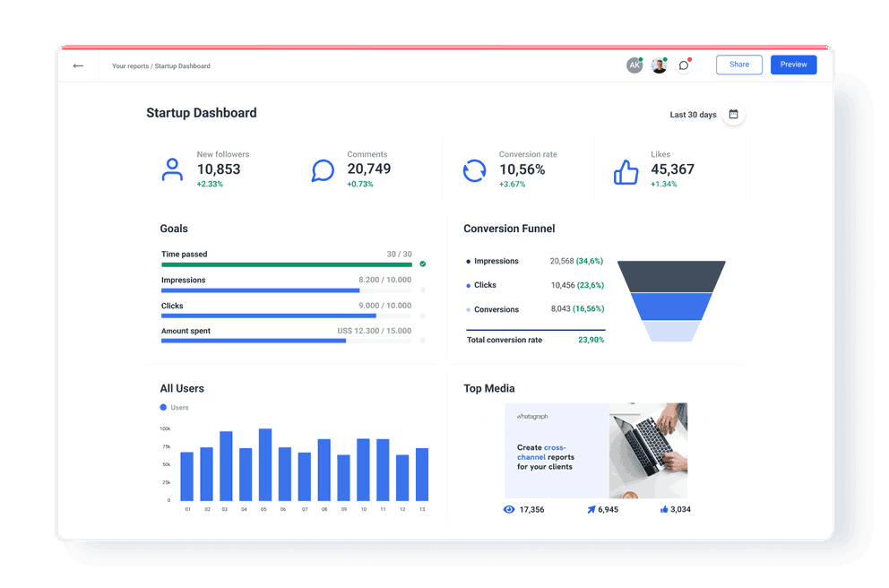Open Your reports from the breadcrumb
Screen dimensions: 889x588
tap(133, 65)
